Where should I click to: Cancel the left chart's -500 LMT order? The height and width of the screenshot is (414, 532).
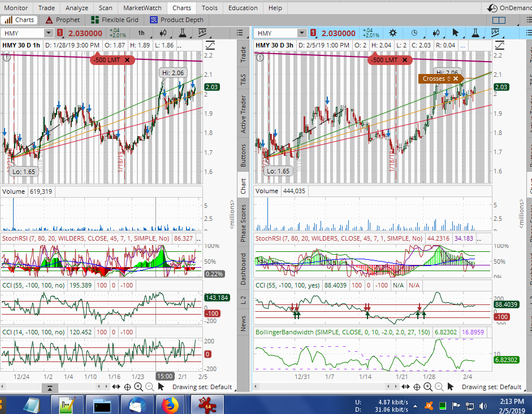coord(127,59)
